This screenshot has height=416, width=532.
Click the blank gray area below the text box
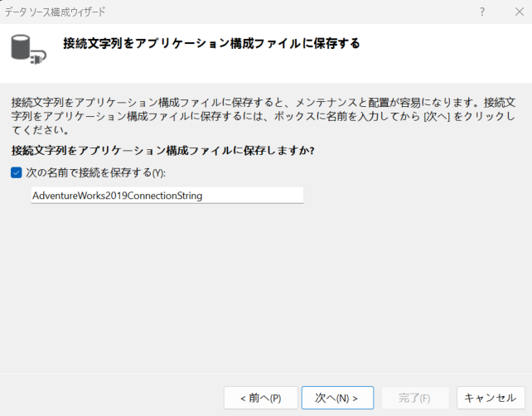tap(265, 290)
